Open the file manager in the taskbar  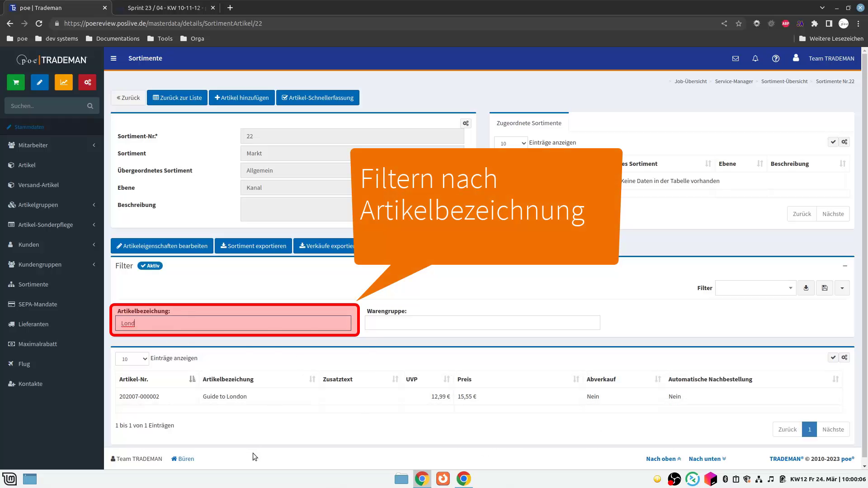401,479
